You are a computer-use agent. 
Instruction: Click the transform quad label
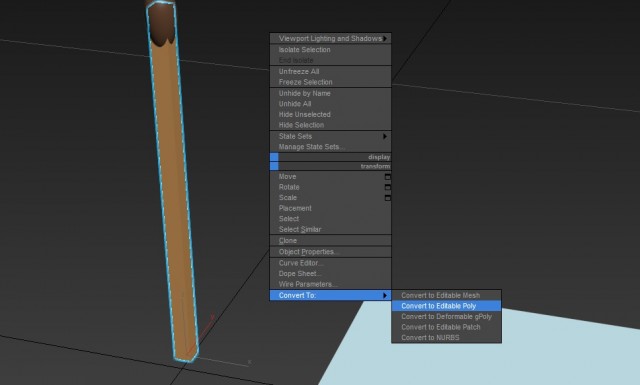(x=376, y=166)
